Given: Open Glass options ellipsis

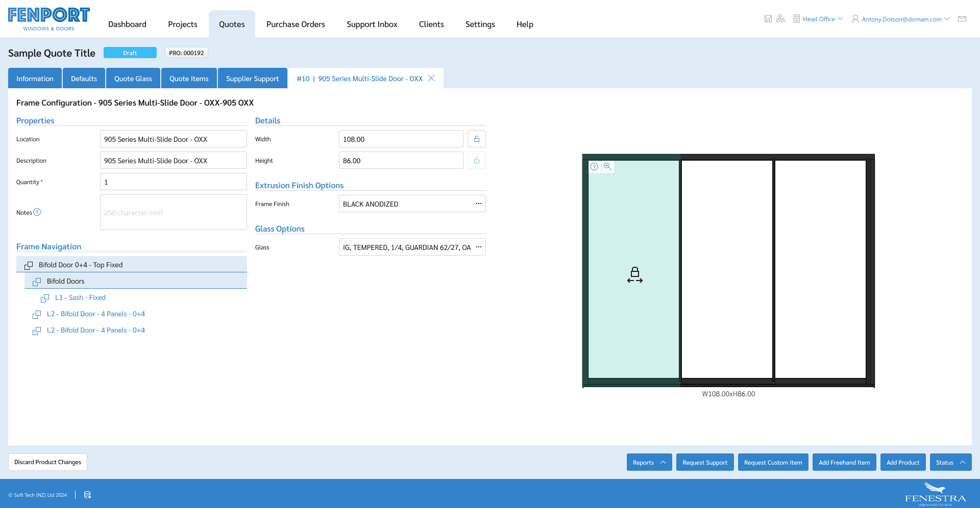Looking at the screenshot, I should point(479,247).
